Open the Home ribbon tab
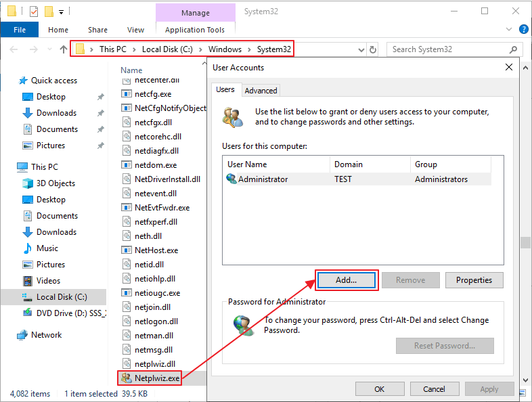 tap(58, 30)
